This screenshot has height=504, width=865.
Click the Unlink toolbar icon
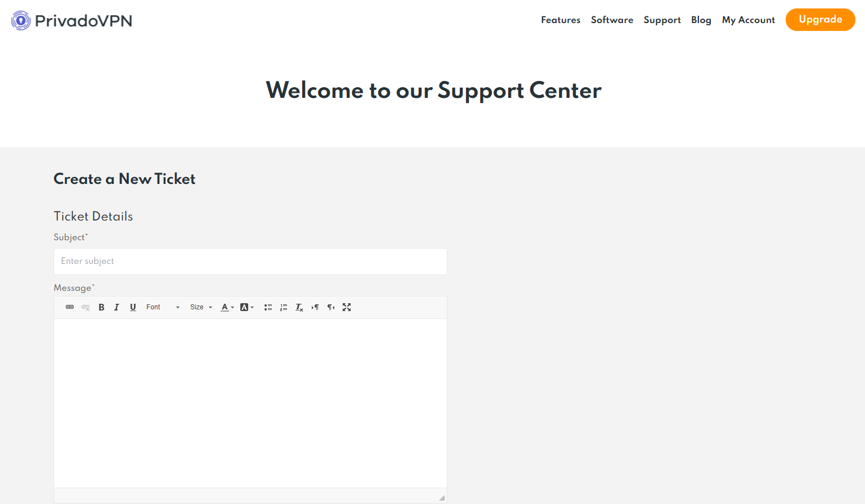(x=86, y=307)
